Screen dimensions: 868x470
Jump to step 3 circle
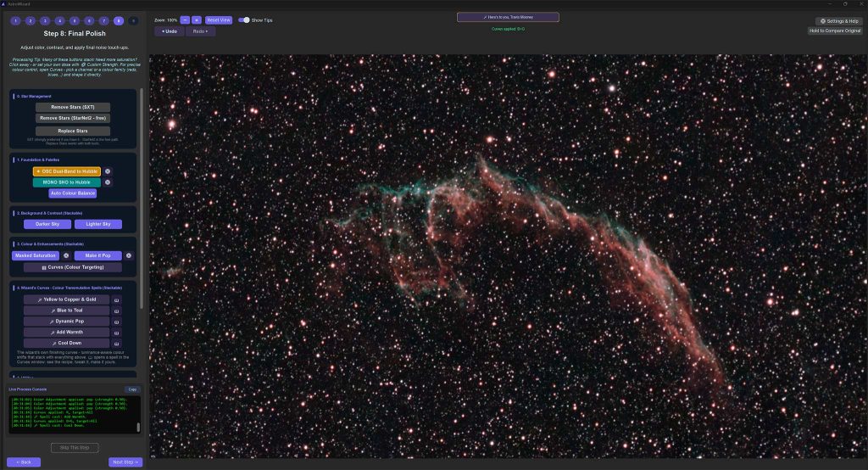(45, 21)
